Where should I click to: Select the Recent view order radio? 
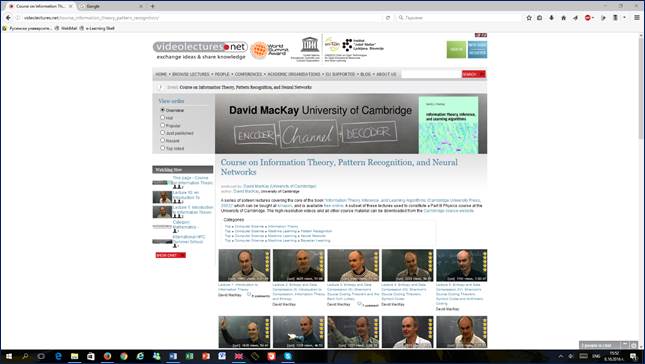click(x=162, y=140)
